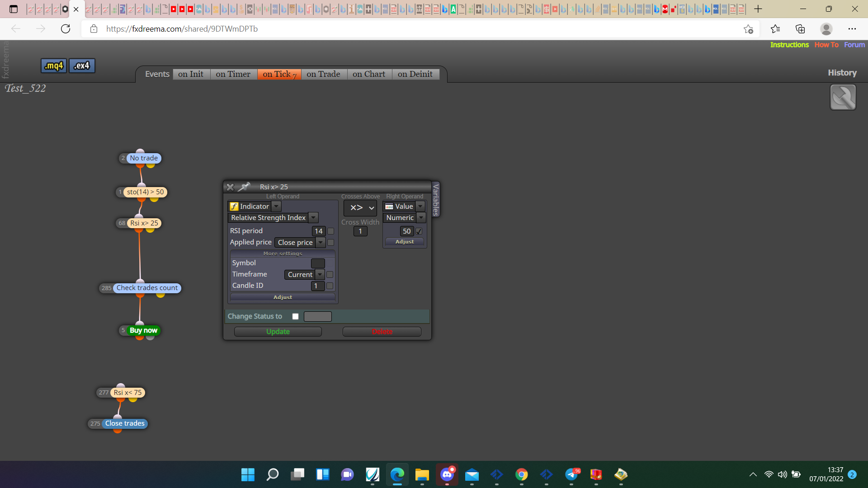The height and width of the screenshot is (488, 868).
Task: Open the Close price dropdown
Action: (321, 243)
